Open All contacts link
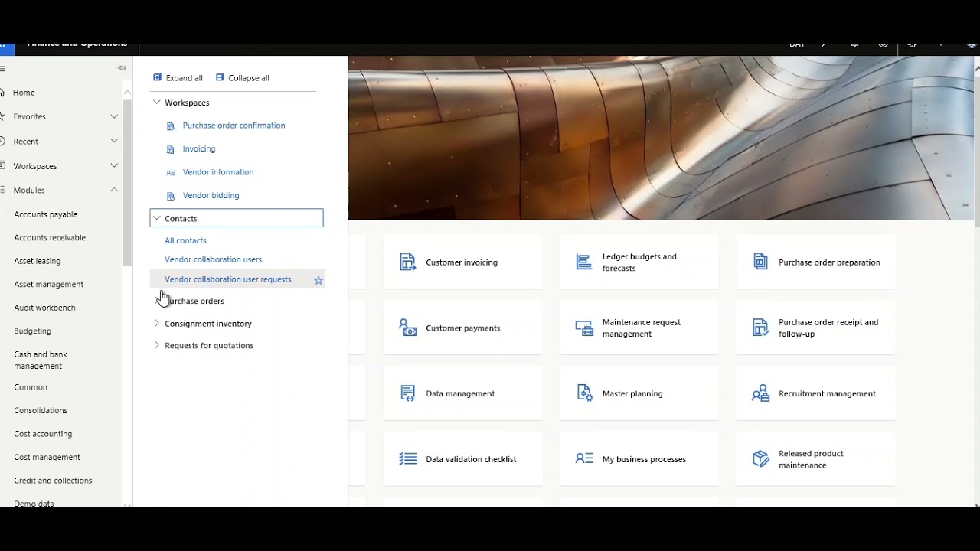980x551 pixels. [185, 240]
